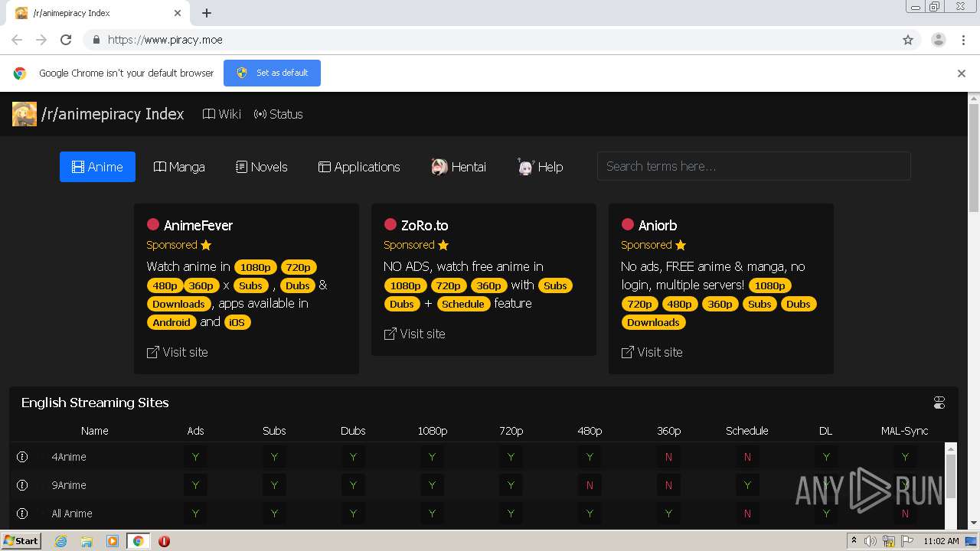Reload the page
The image size is (980, 551).
tap(66, 40)
